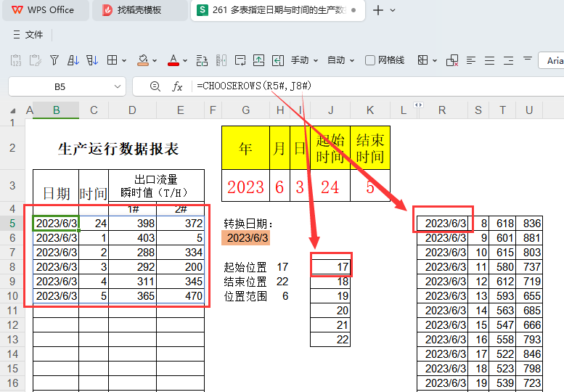Open the 文件 menu
This screenshot has height=392, width=564.
(28, 35)
